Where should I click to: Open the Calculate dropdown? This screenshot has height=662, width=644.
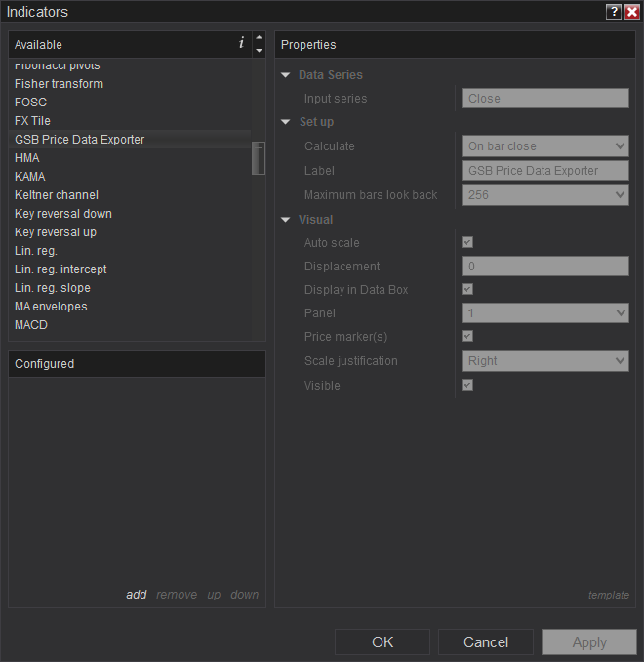coord(544,146)
